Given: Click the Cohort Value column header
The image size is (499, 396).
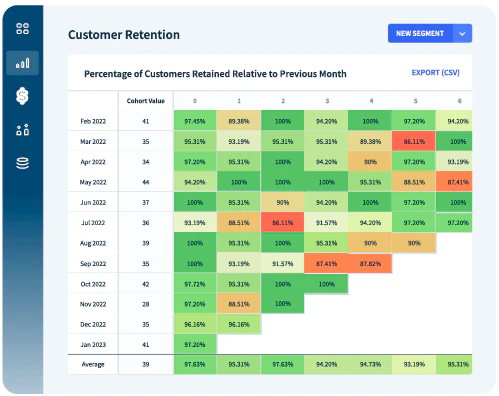Looking at the screenshot, I should pyautogui.click(x=146, y=101).
